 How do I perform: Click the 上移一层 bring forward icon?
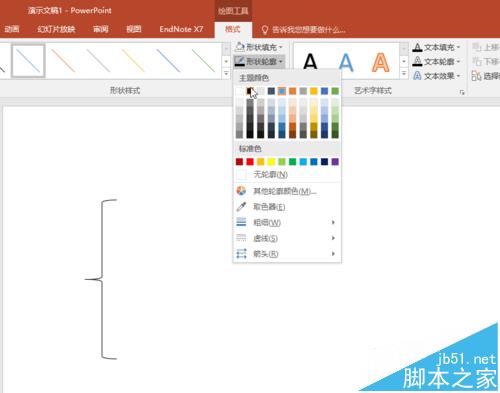click(x=477, y=48)
